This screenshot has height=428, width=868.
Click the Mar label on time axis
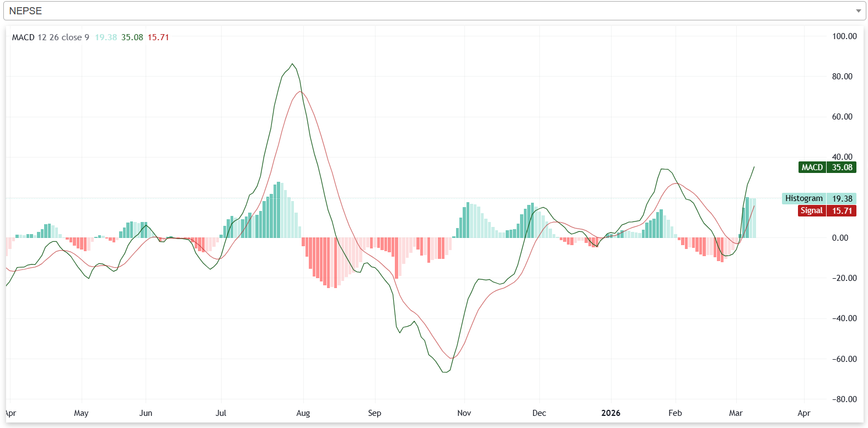pos(736,413)
